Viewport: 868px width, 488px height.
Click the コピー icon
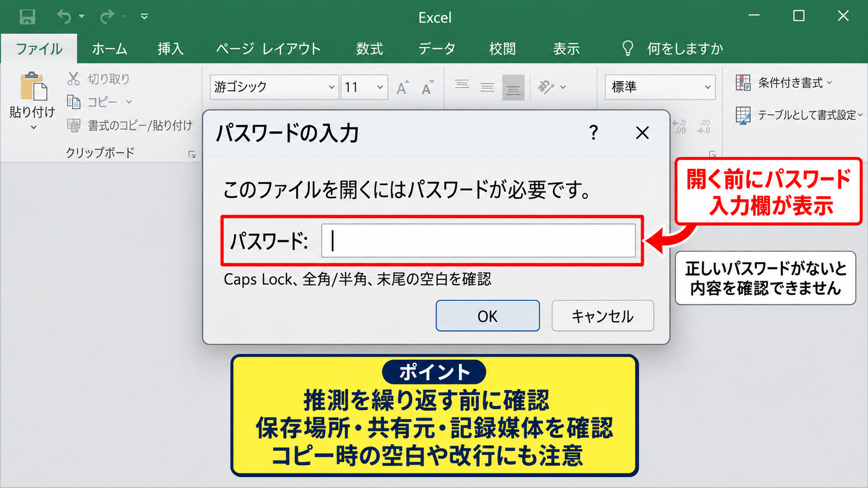pyautogui.click(x=74, y=102)
